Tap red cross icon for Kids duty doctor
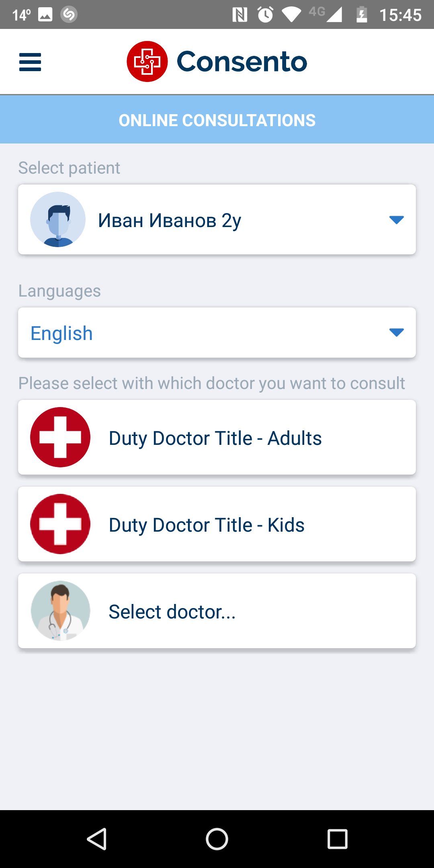This screenshot has height=868, width=434. tap(60, 524)
